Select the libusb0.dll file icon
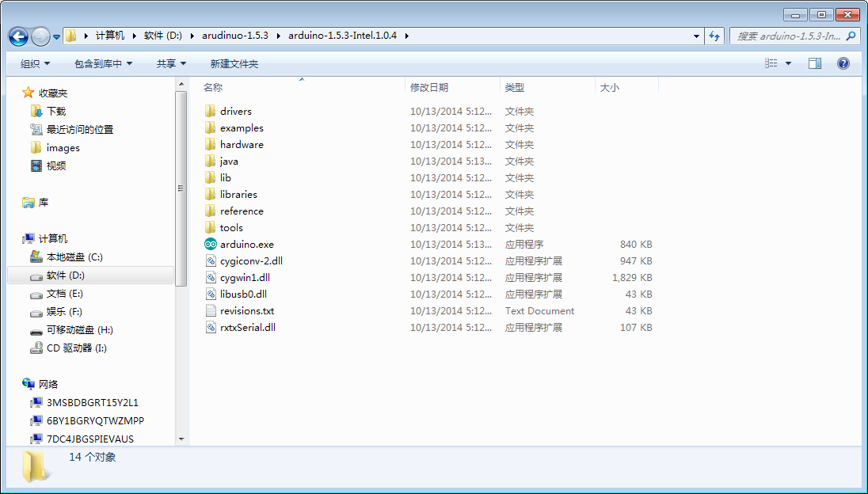 [x=211, y=294]
